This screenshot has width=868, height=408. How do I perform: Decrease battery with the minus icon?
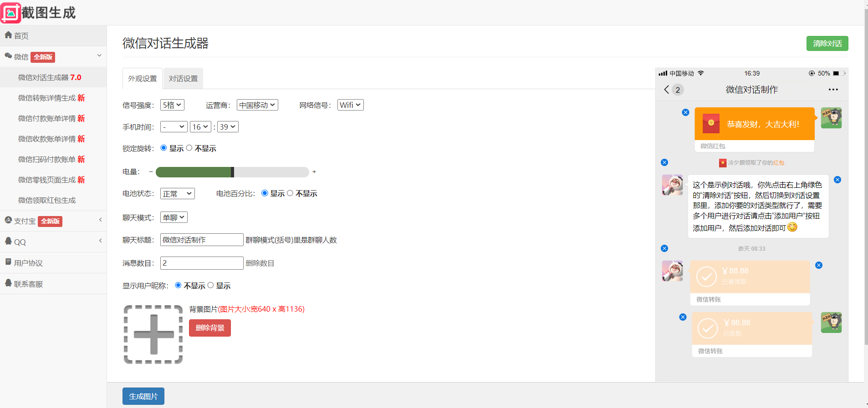[x=151, y=171]
